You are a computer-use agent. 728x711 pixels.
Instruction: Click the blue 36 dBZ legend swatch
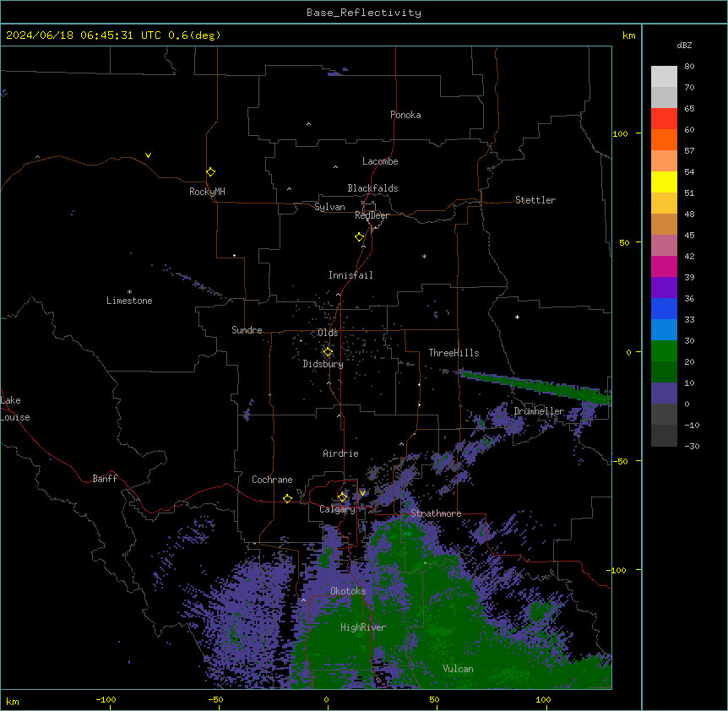tap(664, 308)
